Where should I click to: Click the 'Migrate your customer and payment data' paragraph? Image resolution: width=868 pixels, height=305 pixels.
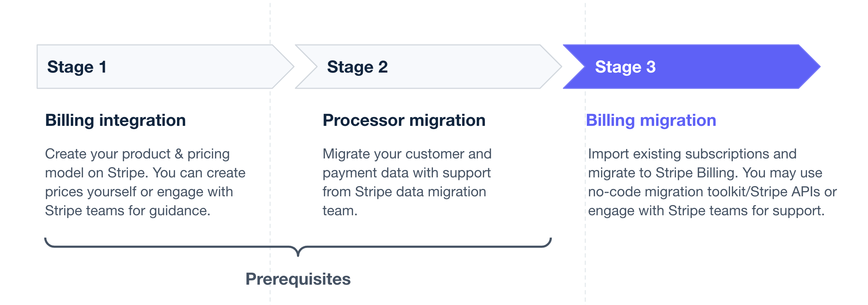pos(407,182)
